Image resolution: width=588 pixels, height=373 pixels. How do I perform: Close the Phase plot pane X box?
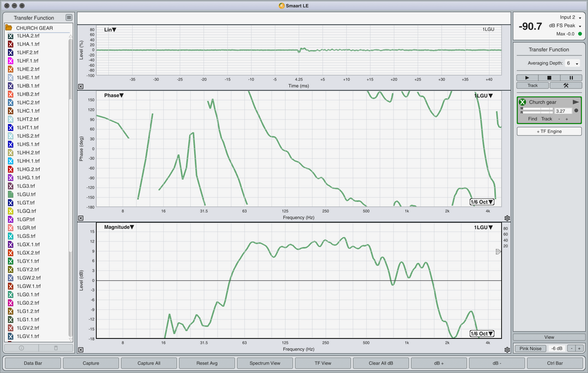[x=80, y=218]
